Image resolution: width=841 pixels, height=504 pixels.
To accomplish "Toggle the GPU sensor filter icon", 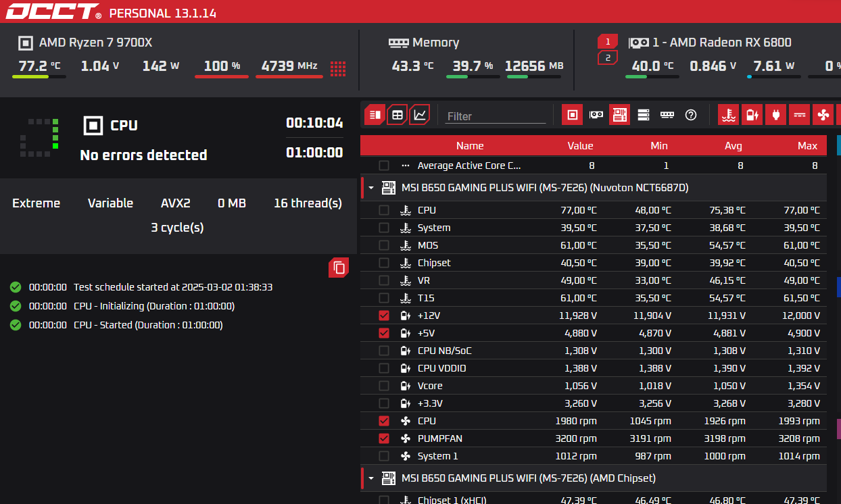I will [x=596, y=115].
